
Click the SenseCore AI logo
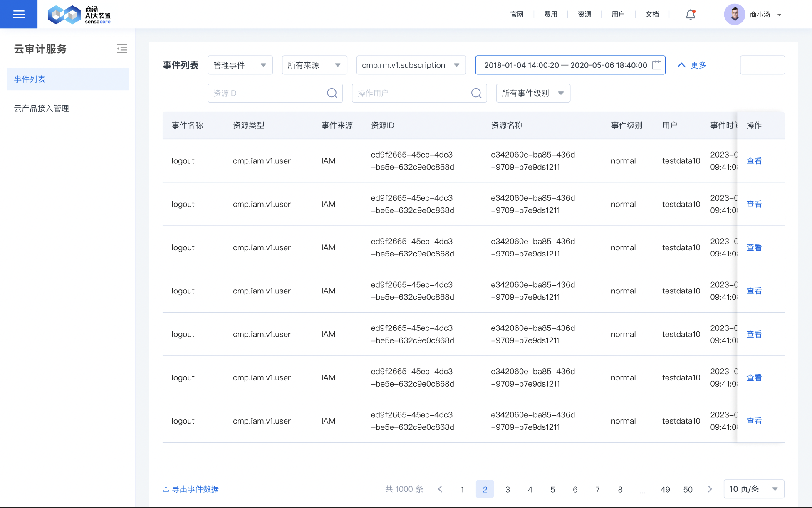click(79, 15)
